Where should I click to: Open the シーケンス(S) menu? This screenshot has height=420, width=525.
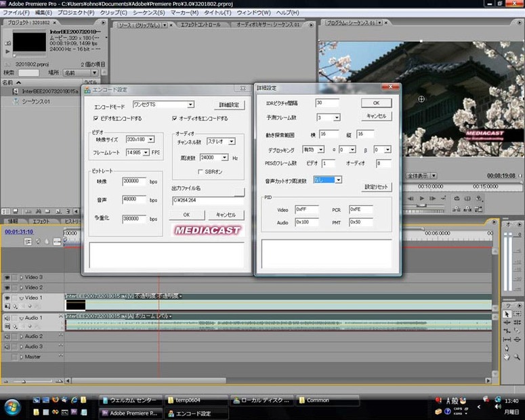click(148, 13)
